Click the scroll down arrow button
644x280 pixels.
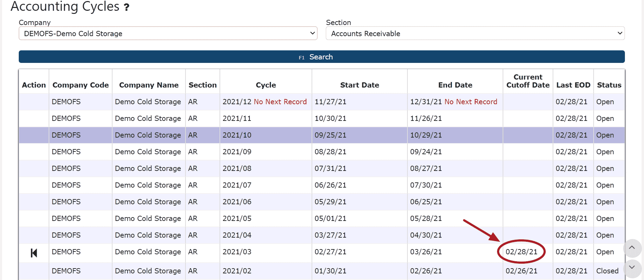[632, 268]
